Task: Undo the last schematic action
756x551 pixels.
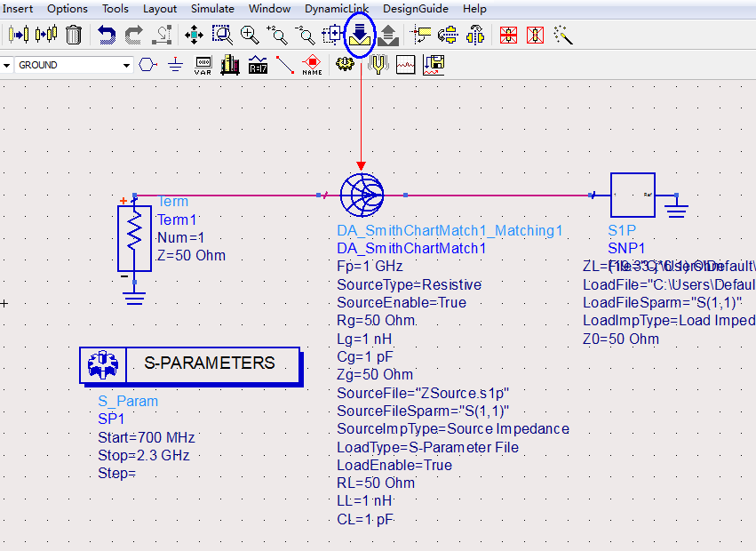Action: pos(107,35)
